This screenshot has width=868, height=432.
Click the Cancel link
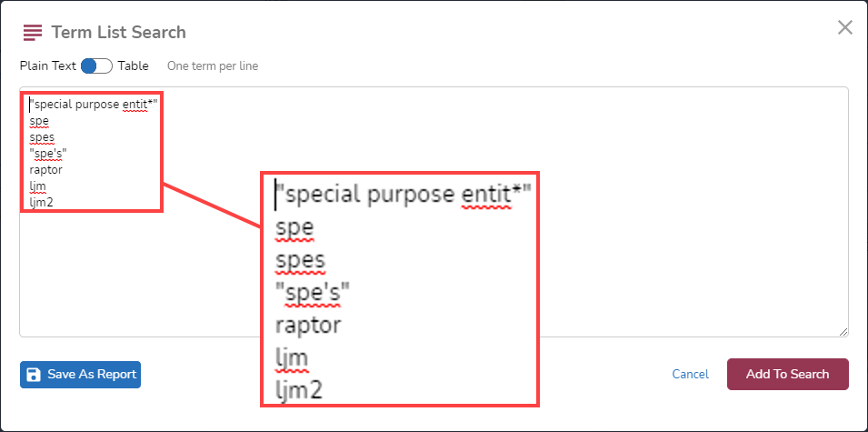coord(690,375)
